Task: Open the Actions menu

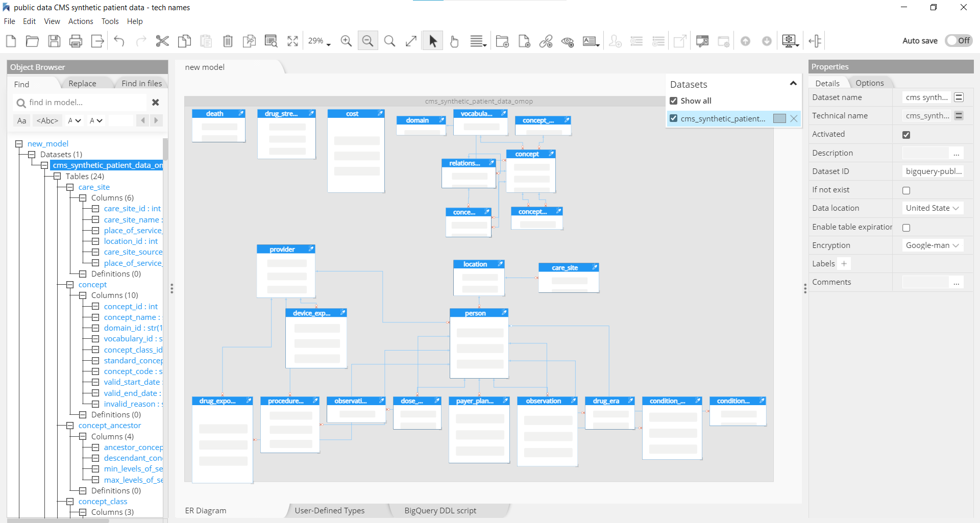Action: point(81,21)
